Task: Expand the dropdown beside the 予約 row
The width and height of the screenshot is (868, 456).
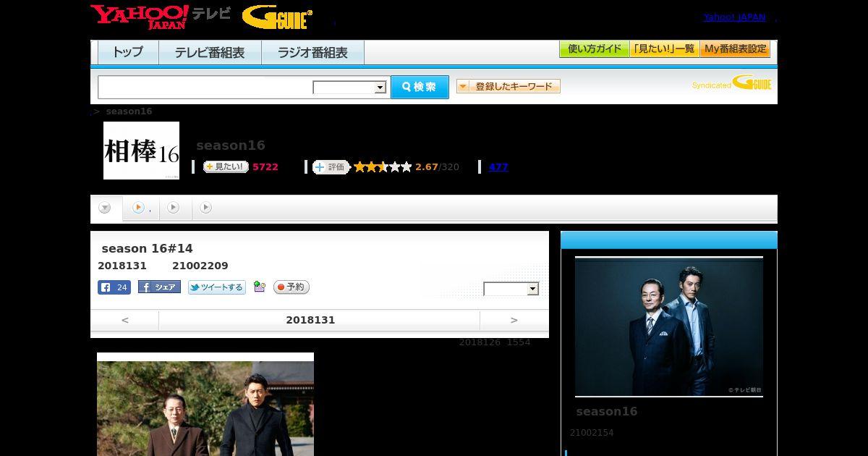Action: [511, 289]
